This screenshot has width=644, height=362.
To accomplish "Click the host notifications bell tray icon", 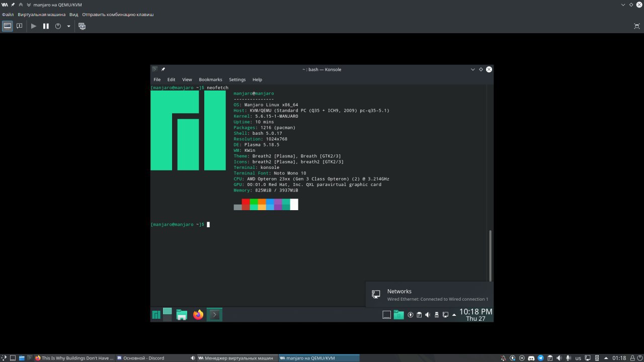I will point(505,358).
